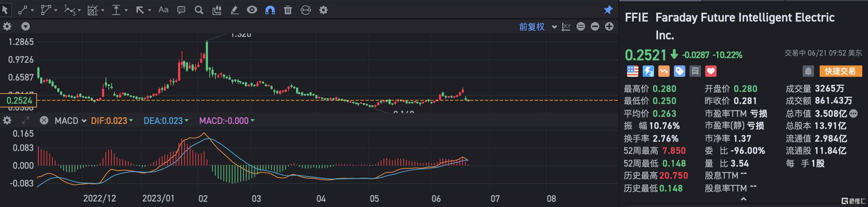Expand polygon tool dropdown arrow

point(56,10)
